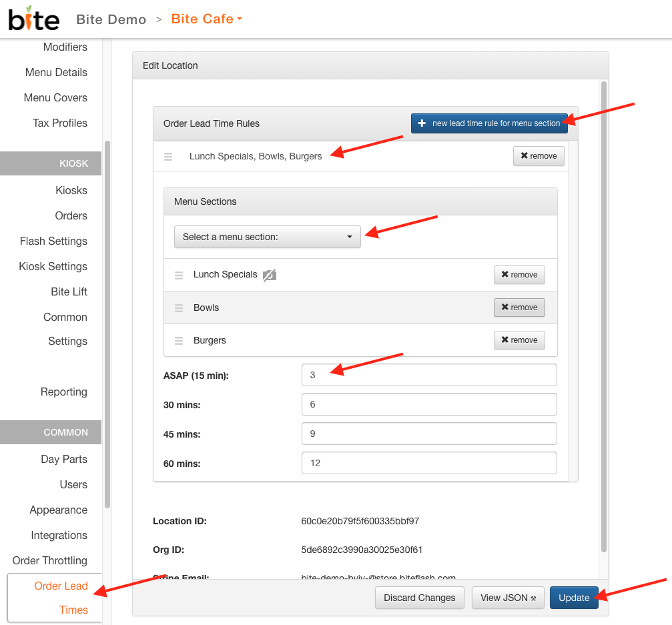Click the drag handle beside Burgers
Screen dimensions: 672x625
point(179,341)
